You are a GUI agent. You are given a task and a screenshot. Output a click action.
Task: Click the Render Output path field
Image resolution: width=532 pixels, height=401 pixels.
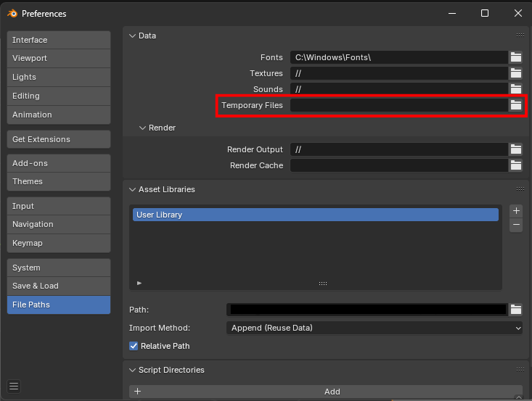pos(399,149)
